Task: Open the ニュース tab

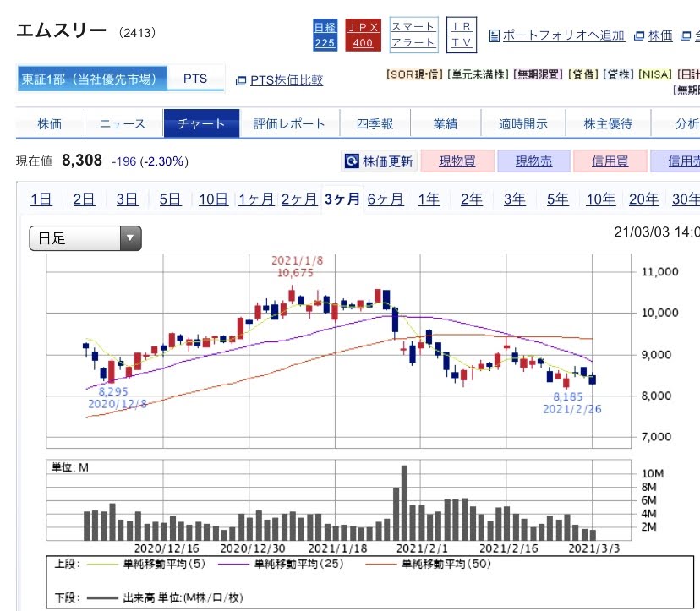Action: click(x=123, y=123)
